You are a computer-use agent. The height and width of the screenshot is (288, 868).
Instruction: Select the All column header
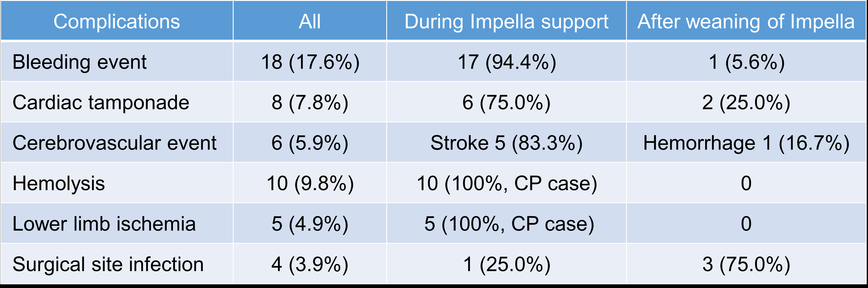tap(310, 22)
